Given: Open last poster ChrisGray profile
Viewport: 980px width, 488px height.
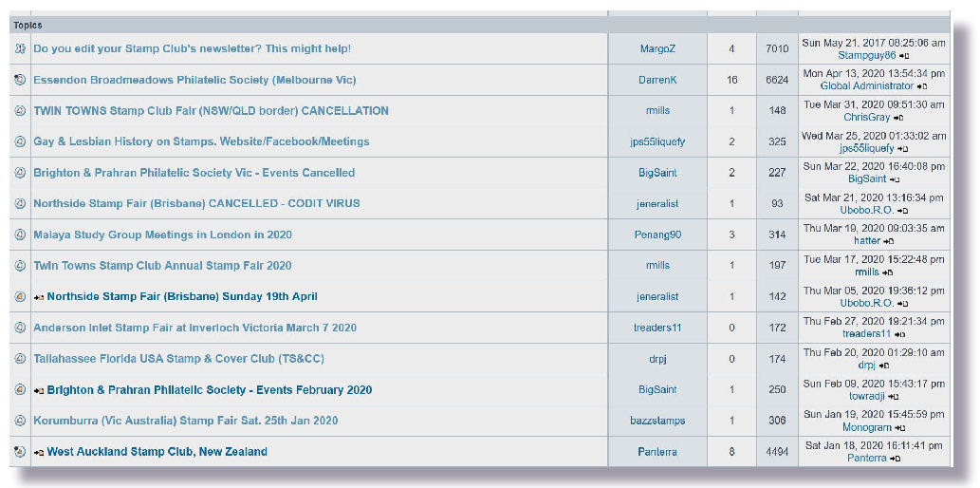Looking at the screenshot, I should pos(867,117).
